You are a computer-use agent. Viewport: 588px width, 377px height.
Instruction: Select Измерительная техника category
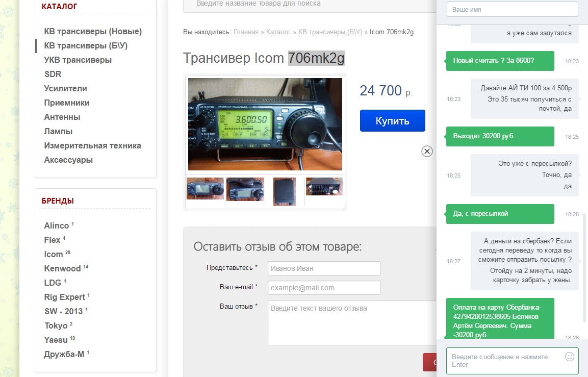tap(92, 145)
